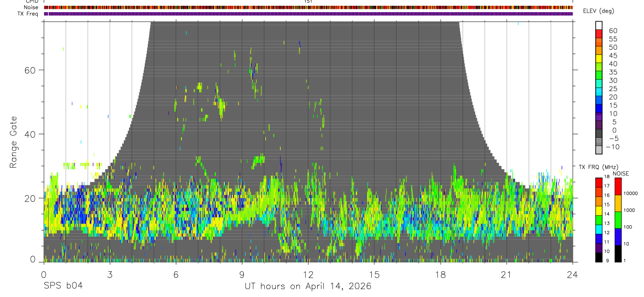Viewport: 644px width, 297px height.
Task: Click ELEV scale label '35'
Action: 613,72
